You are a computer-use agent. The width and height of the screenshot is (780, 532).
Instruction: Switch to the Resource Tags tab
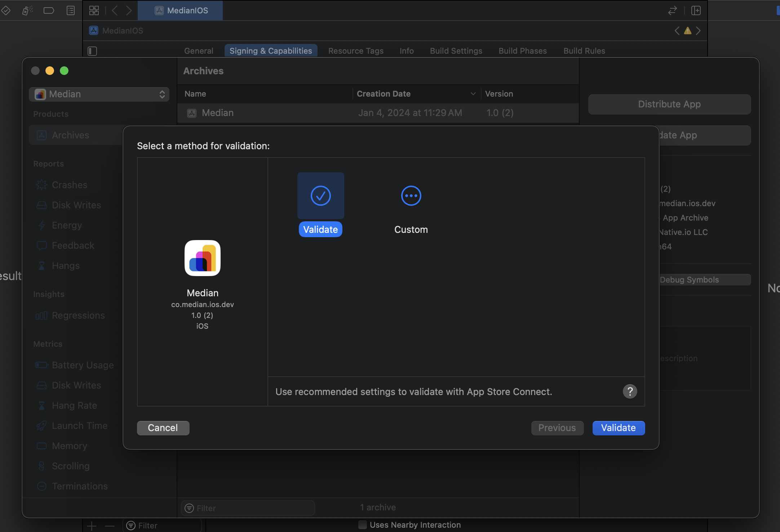[x=356, y=51]
